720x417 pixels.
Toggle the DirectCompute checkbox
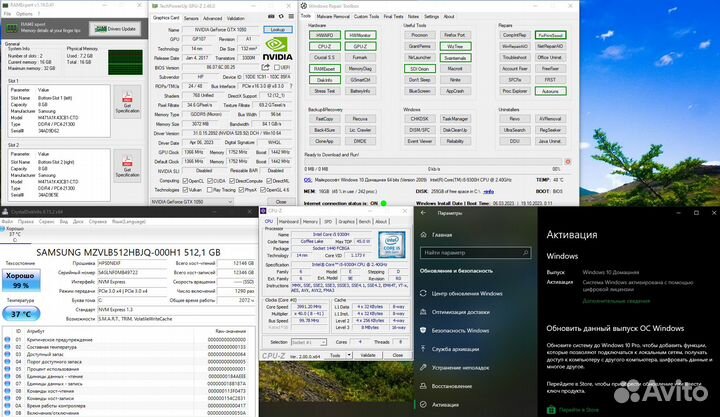tap(232, 181)
